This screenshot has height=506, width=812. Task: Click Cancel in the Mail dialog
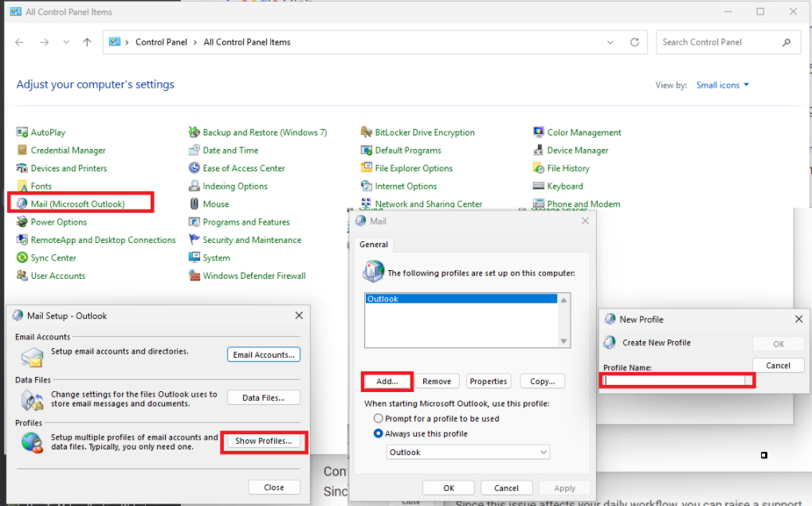[506, 488]
